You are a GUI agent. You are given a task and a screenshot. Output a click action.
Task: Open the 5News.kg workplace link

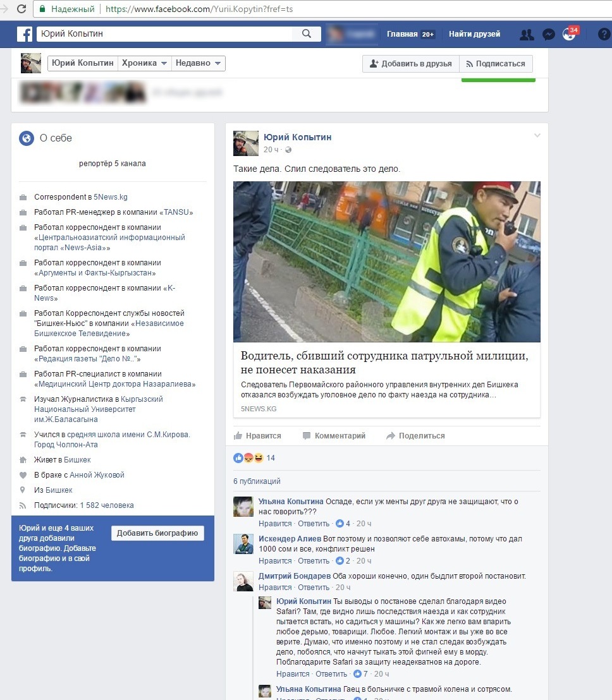coord(110,197)
